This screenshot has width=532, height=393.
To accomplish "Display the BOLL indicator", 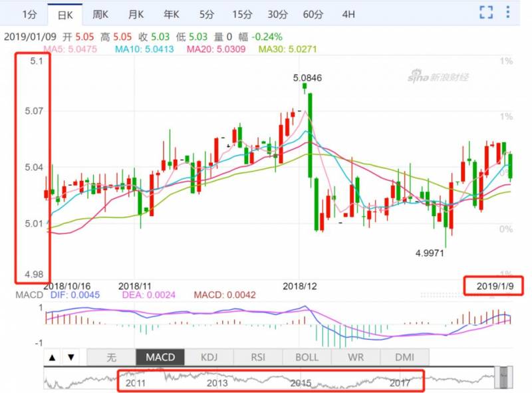I will tap(307, 357).
